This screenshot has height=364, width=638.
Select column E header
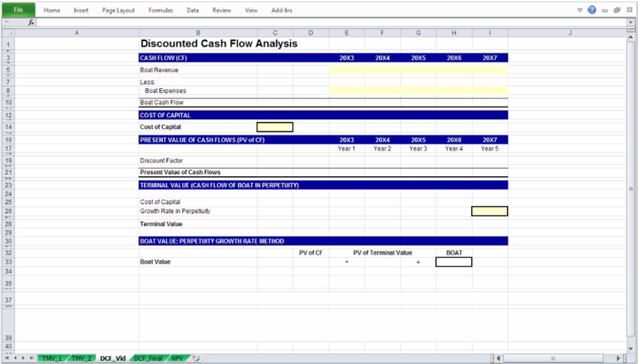tap(346, 33)
